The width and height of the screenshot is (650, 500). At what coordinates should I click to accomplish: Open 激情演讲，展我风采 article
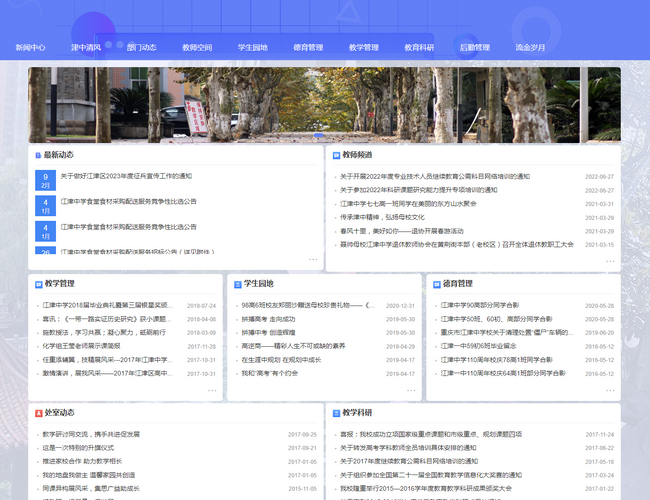coord(107,373)
